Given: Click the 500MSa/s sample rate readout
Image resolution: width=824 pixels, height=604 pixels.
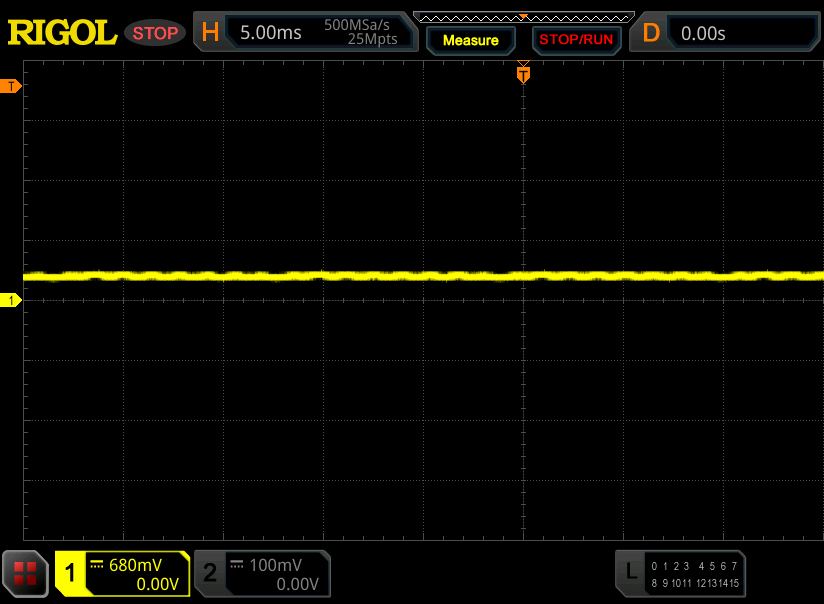Looking at the screenshot, I should point(357,25).
